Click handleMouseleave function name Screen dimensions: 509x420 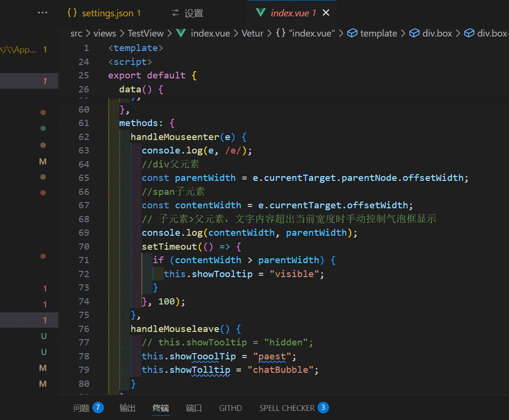175,329
